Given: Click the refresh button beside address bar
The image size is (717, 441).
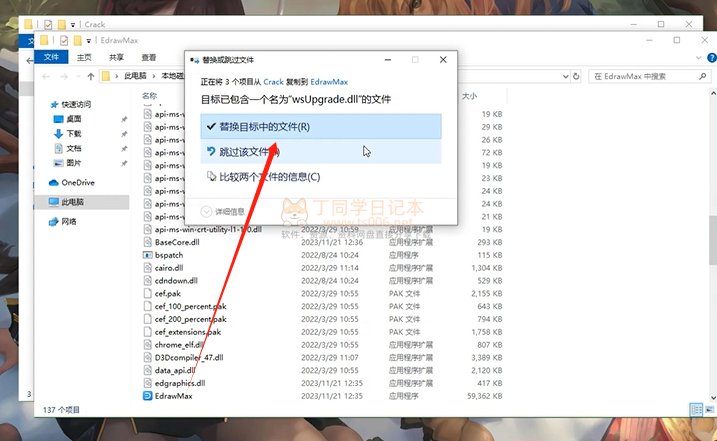Looking at the screenshot, I should (576, 76).
